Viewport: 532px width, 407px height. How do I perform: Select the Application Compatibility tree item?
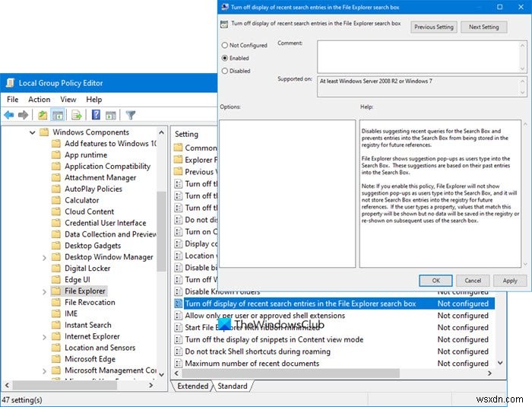pyautogui.click(x=108, y=166)
